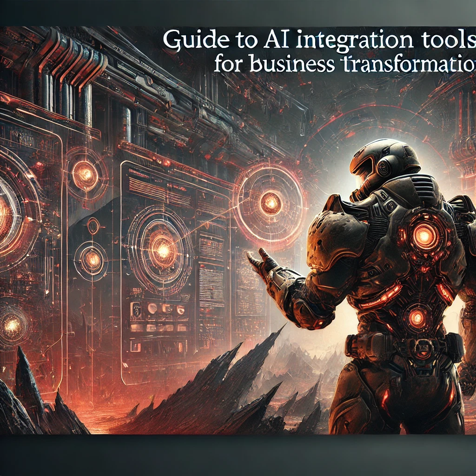The image size is (476, 476).
Task: Click the "for business transformation" subtitle line
Action: tap(344, 65)
